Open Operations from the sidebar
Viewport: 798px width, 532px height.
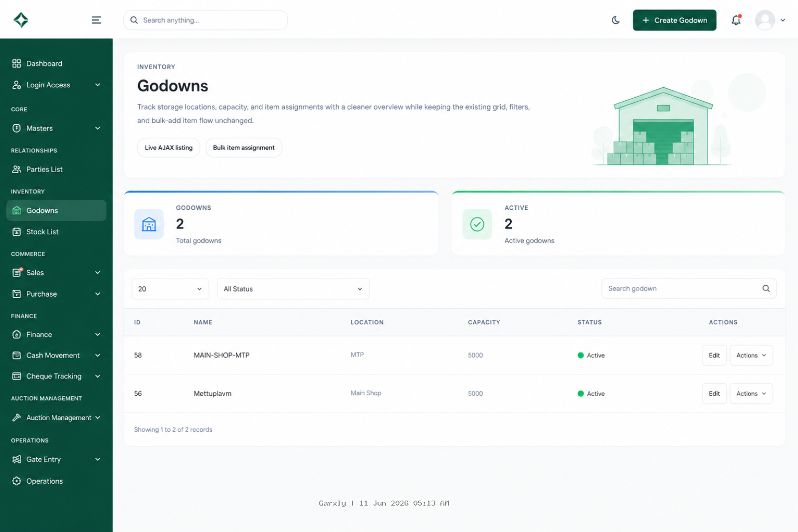(x=56, y=481)
